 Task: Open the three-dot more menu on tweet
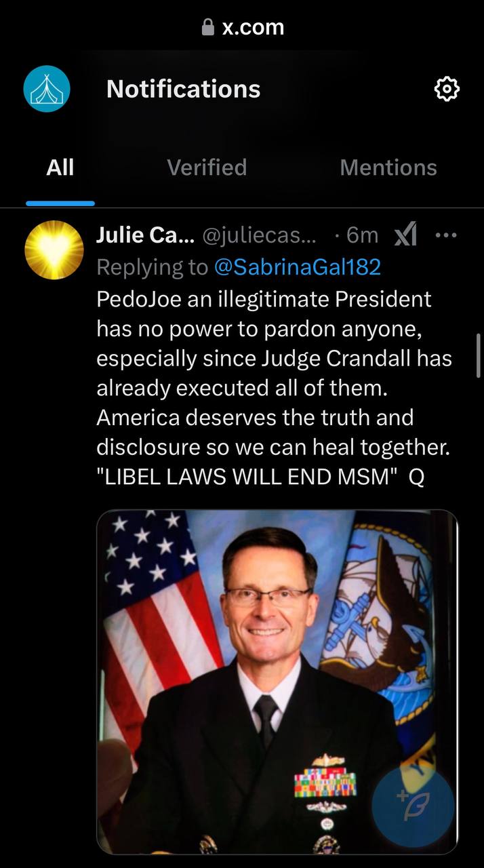(446, 235)
